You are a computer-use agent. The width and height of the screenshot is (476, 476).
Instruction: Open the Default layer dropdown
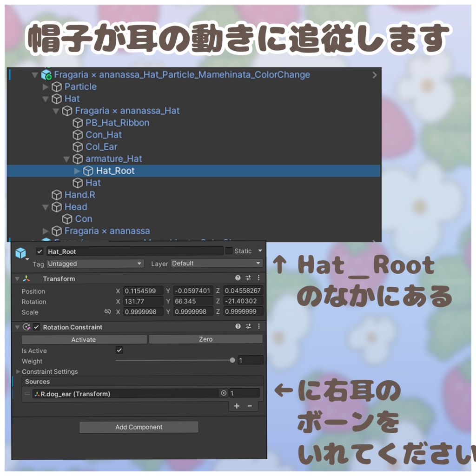pyautogui.click(x=215, y=263)
